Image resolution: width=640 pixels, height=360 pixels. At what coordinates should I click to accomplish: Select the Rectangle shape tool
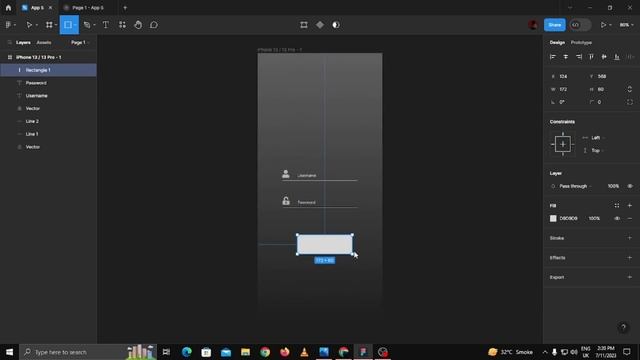[67, 25]
